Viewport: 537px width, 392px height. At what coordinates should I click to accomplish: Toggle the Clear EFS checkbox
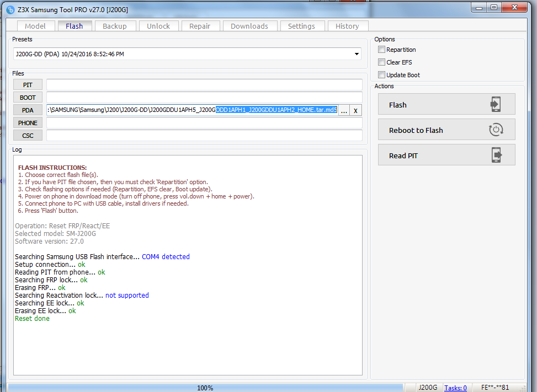click(381, 62)
